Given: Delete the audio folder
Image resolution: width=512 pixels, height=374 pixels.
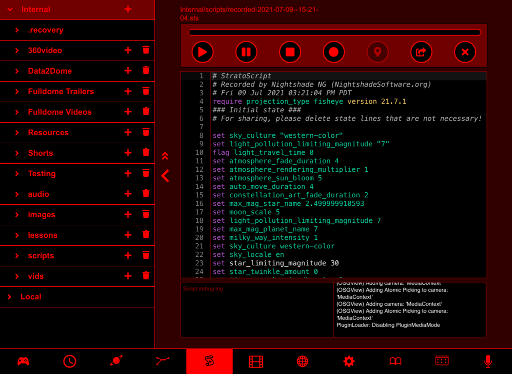Looking at the screenshot, I should [x=146, y=193].
